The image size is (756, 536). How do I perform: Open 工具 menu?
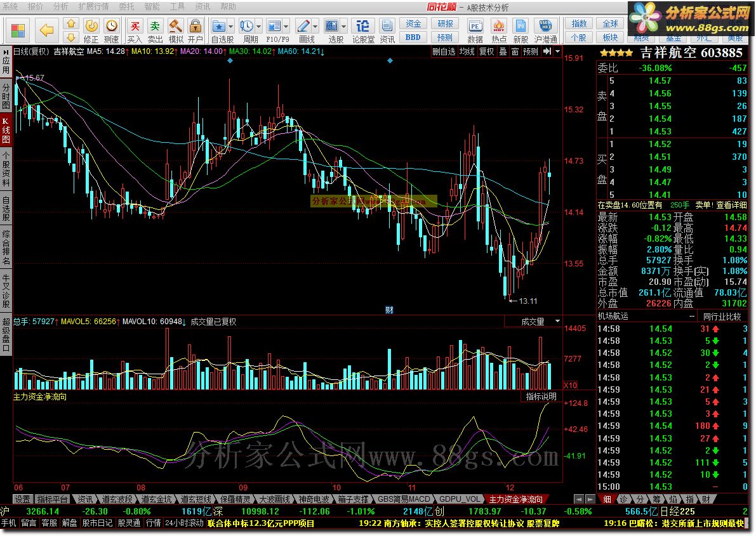coord(177,6)
